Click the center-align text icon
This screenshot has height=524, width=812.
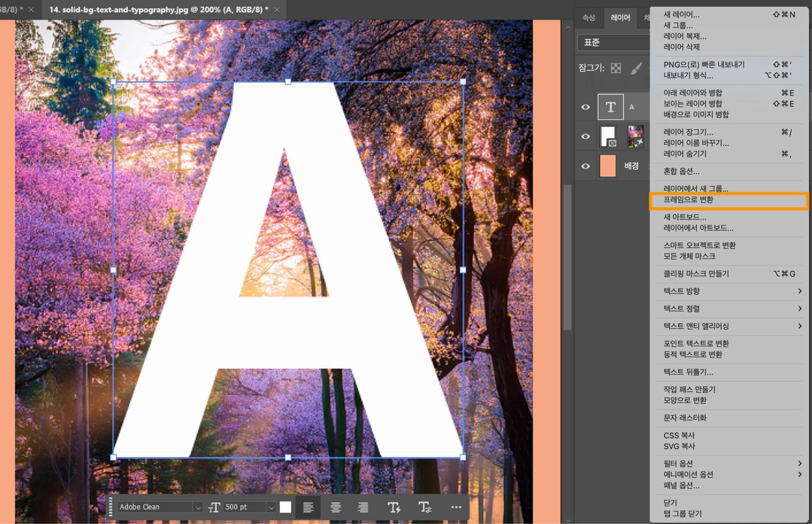pos(336,507)
